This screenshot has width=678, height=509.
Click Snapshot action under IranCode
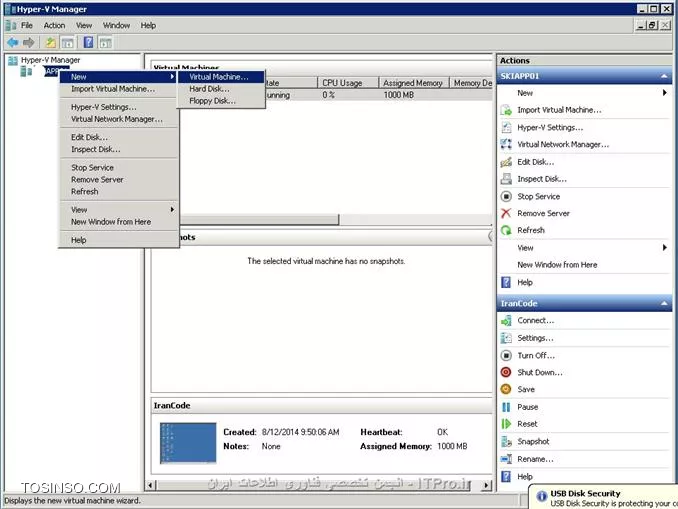coord(533,442)
